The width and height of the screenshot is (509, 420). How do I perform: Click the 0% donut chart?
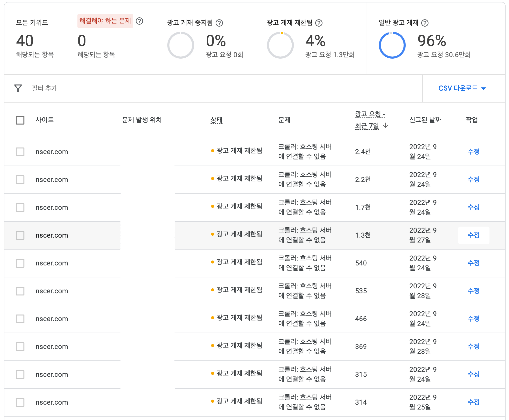(180, 45)
